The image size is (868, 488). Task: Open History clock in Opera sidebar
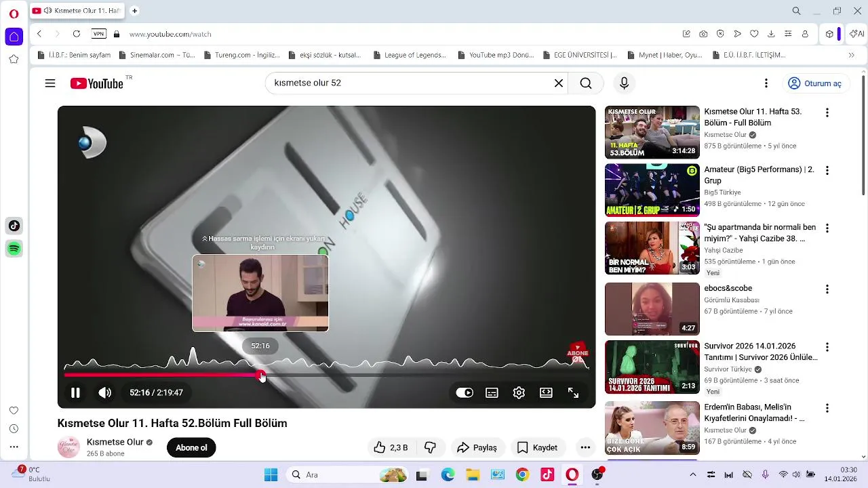[14, 429]
